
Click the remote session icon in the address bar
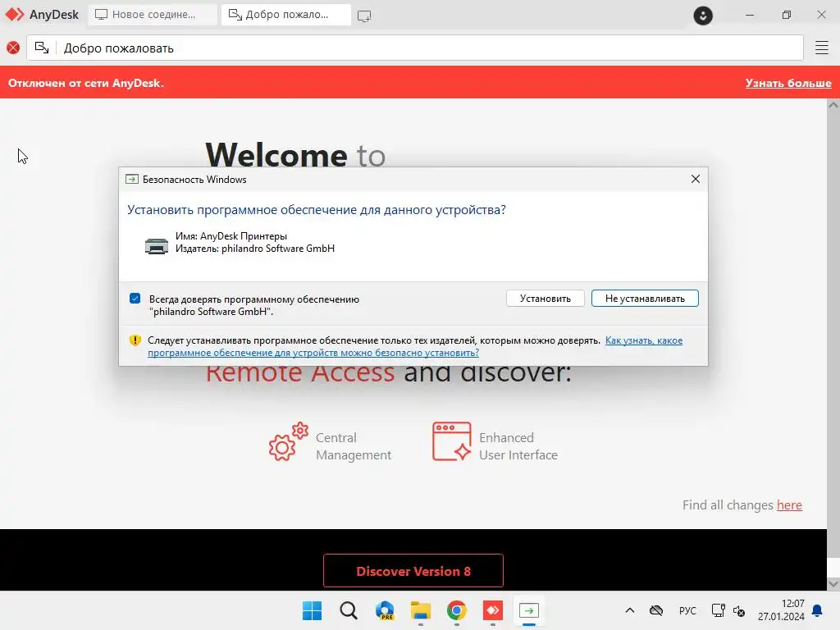[42, 48]
